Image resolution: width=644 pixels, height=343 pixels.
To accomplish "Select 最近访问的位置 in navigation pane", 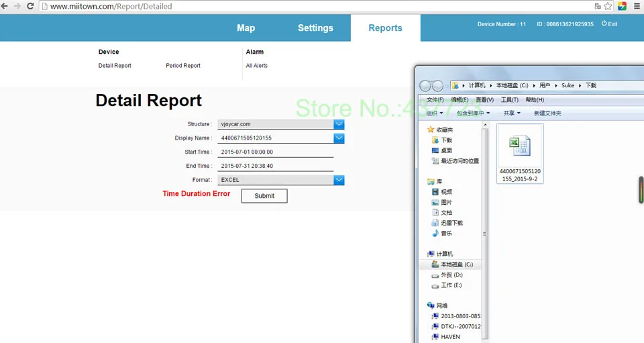I will coord(455,161).
